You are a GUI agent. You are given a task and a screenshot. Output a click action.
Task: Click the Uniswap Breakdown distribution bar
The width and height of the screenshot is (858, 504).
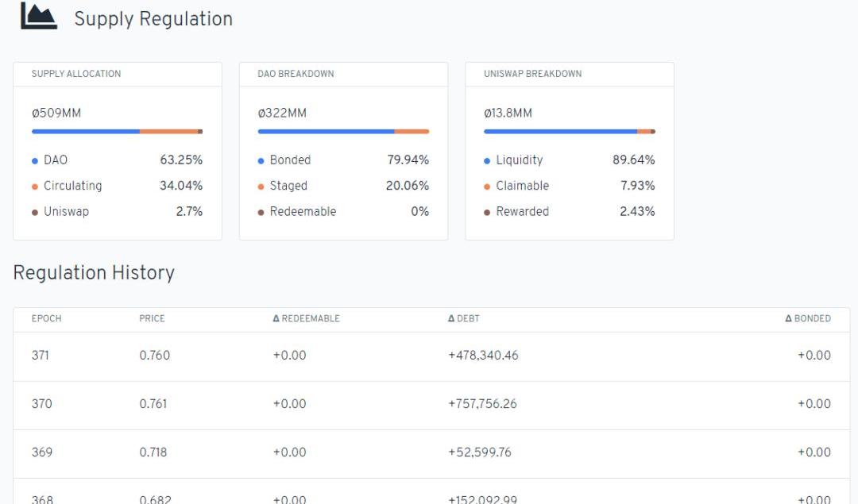[x=569, y=132]
